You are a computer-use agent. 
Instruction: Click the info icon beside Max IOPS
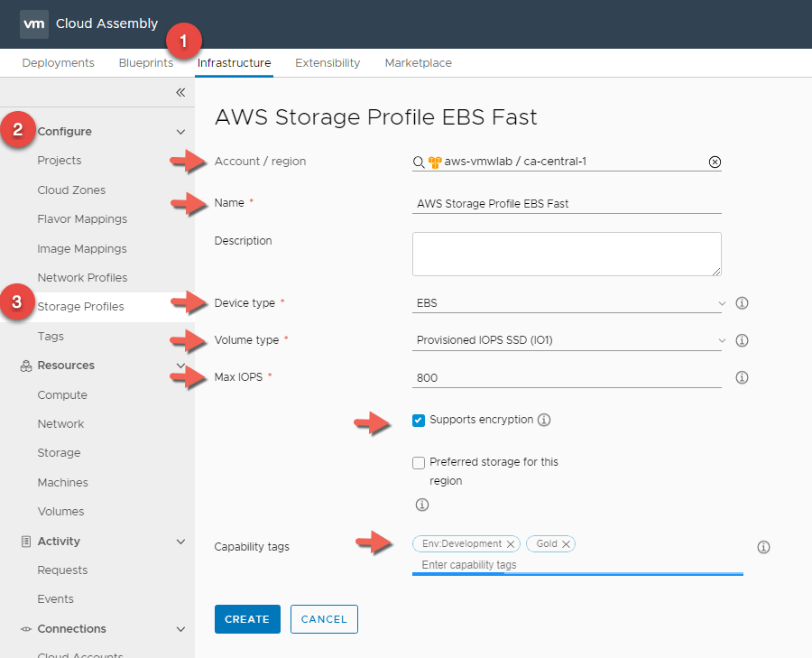742,377
